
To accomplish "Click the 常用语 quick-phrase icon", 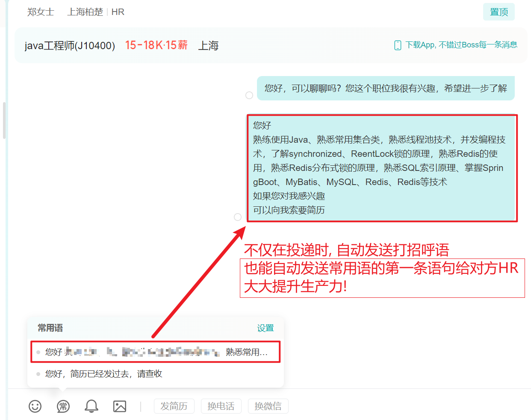I will point(63,406).
